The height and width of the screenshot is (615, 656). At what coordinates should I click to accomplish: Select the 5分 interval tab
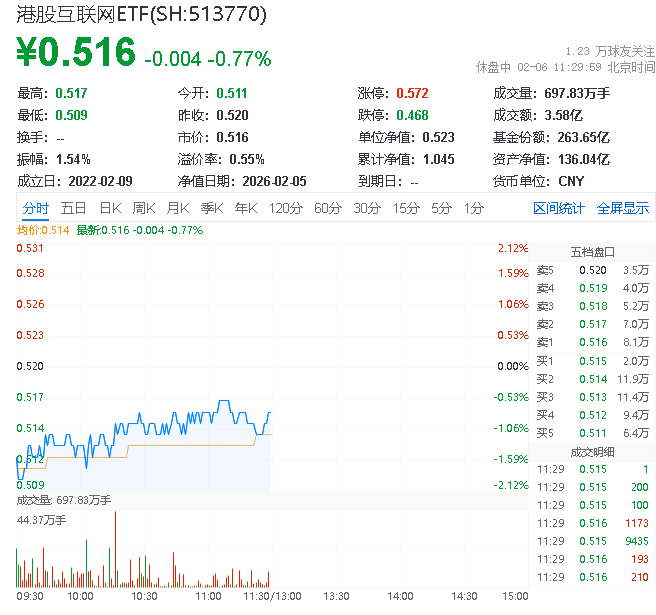click(x=441, y=208)
